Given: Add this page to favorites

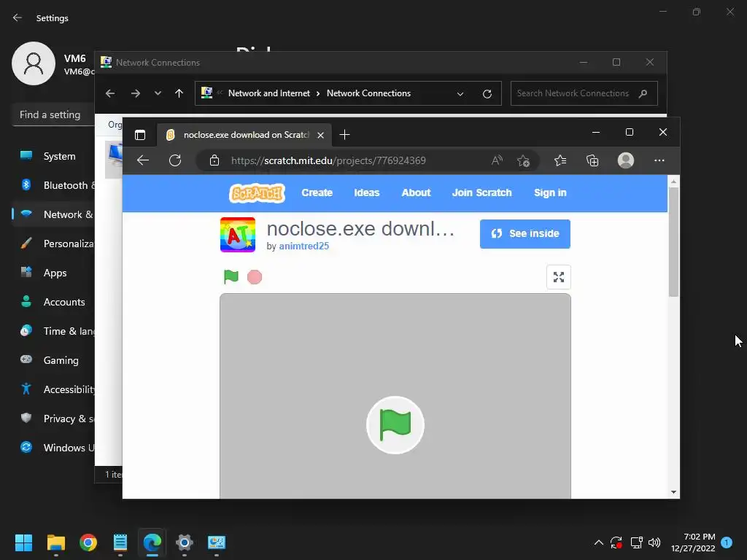Looking at the screenshot, I should (523, 160).
